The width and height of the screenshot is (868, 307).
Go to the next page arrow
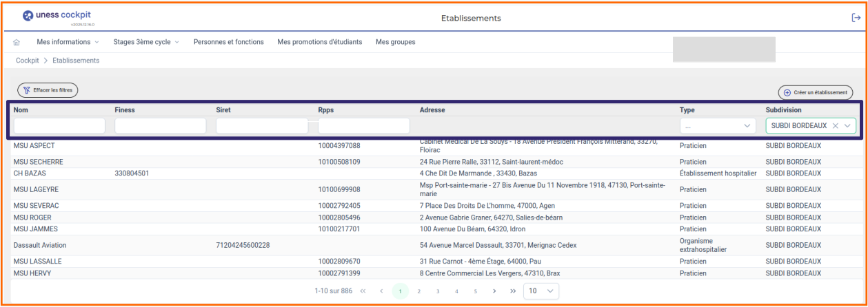coord(494,291)
